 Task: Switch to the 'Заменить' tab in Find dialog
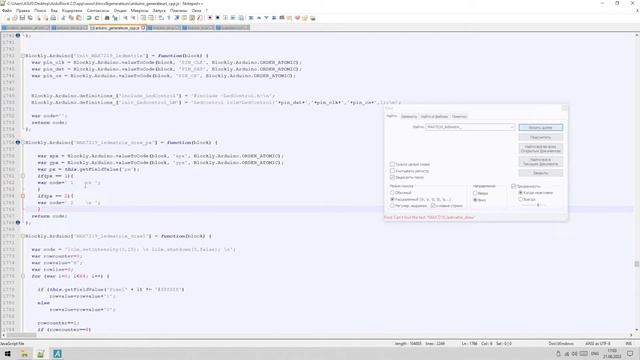(x=409, y=116)
